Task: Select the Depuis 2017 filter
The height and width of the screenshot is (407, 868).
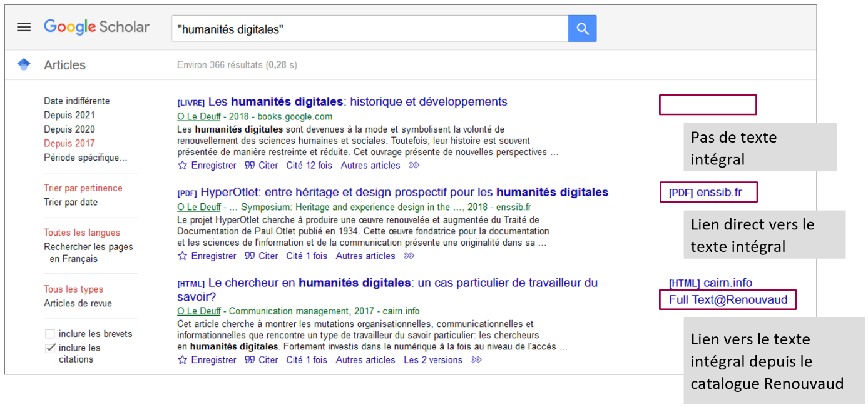Action: click(69, 143)
